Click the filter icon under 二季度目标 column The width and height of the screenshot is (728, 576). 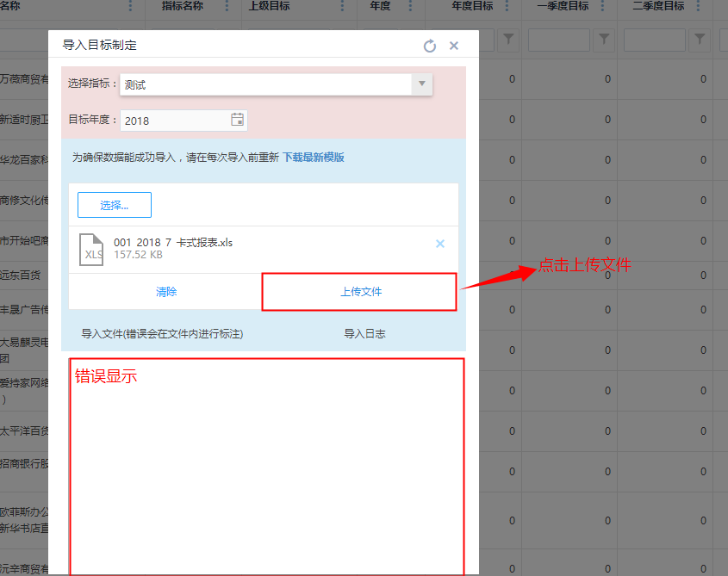pos(700,40)
